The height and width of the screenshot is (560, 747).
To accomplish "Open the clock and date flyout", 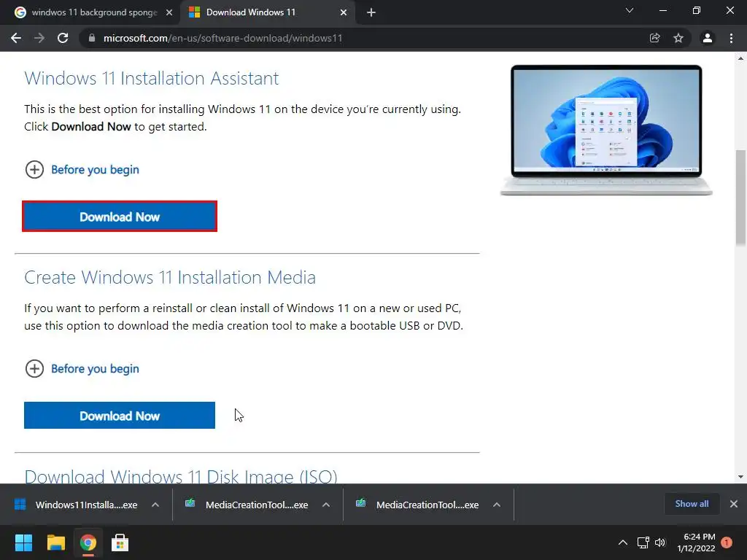I will point(696,542).
